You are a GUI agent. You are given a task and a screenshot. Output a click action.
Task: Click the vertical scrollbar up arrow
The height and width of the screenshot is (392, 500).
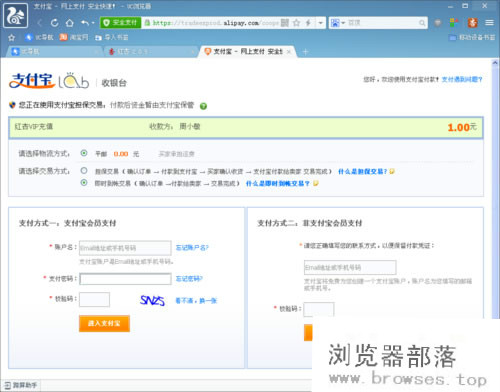click(495, 63)
